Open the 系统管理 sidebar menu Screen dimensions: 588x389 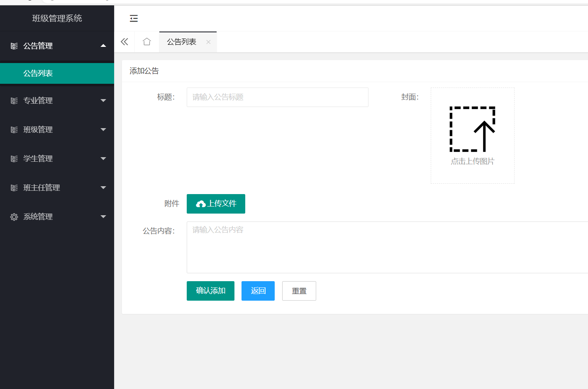[x=57, y=216]
